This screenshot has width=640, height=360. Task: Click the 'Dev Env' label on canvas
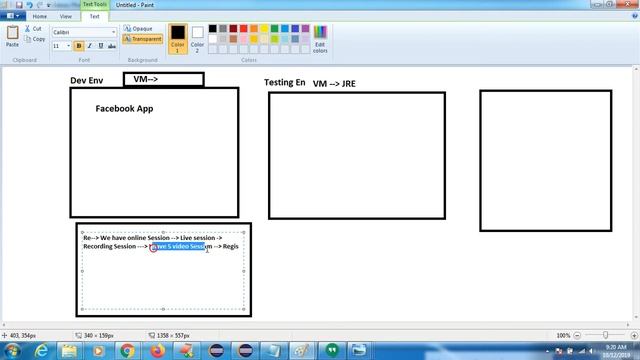[87, 80]
